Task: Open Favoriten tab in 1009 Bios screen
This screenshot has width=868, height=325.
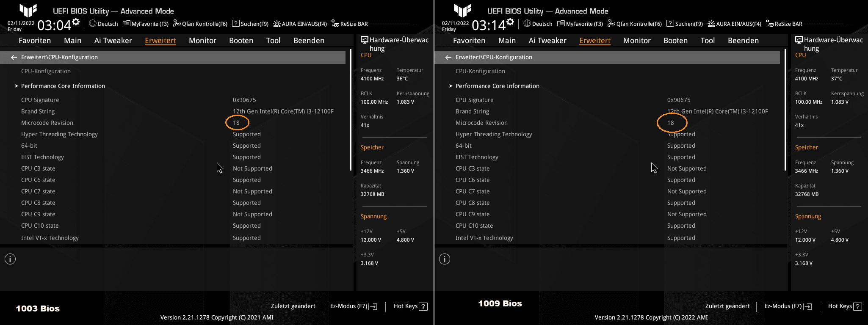Action: (x=469, y=41)
